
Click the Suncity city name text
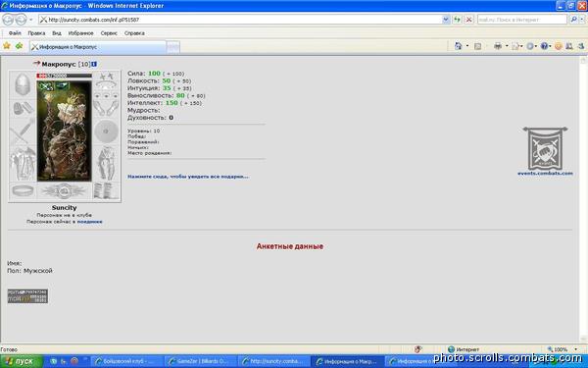click(64, 208)
